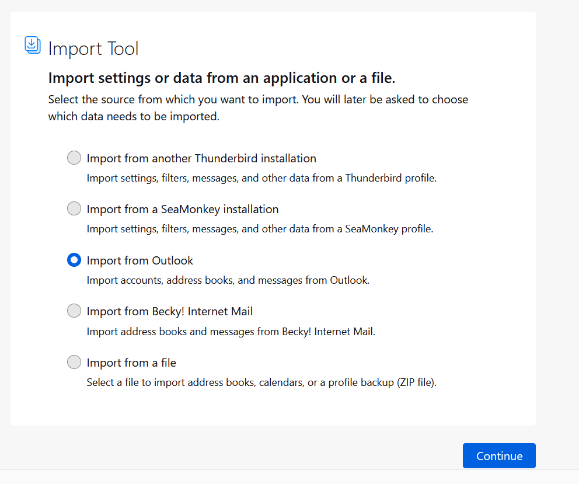The image size is (579, 484).
Task: Click the selected Import from Outlook radio
Action: coord(74,260)
